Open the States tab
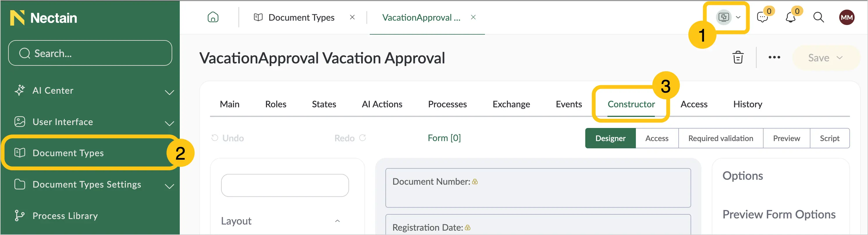 point(324,104)
